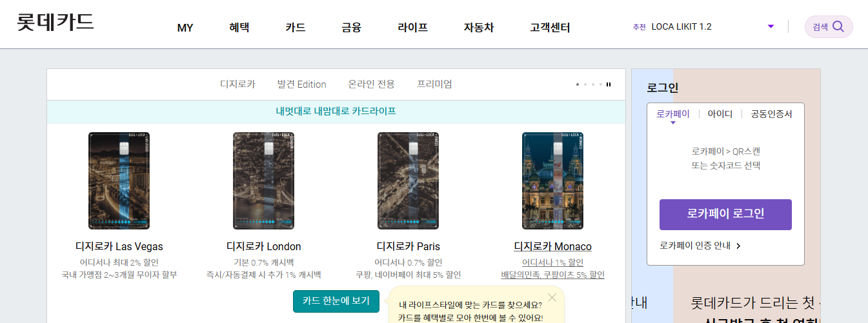Click the 롯데카드 logo

pos(56,21)
